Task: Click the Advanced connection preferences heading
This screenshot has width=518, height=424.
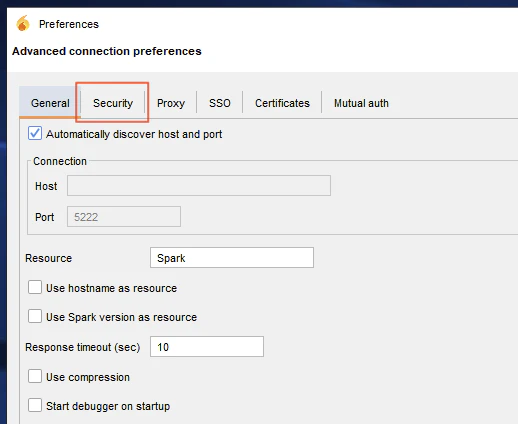Action: point(107,51)
